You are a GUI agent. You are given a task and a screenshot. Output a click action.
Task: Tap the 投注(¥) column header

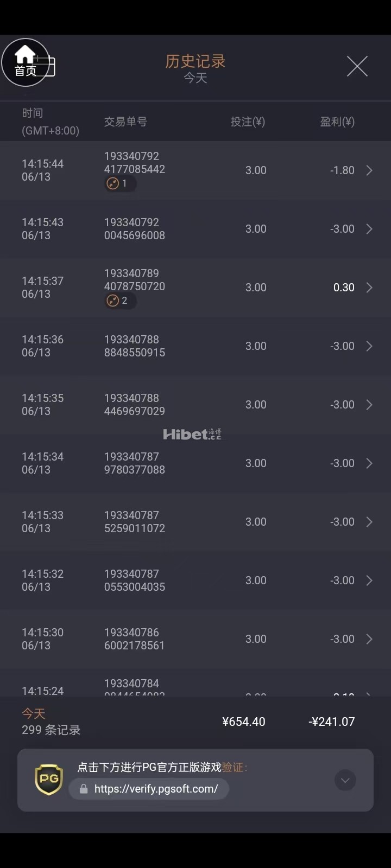tap(248, 122)
